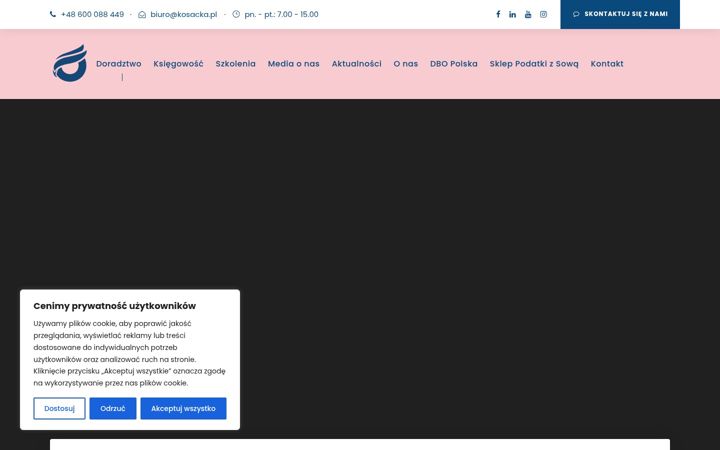The height and width of the screenshot is (450, 720).
Task: Open the Facebook social icon
Action: click(x=498, y=14)
